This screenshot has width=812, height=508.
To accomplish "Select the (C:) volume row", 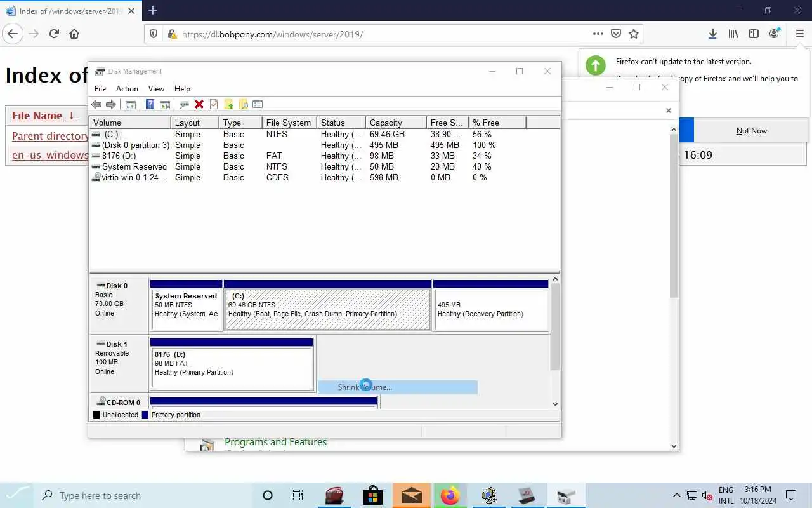I will pyautogui.click(x=325, y=134).
